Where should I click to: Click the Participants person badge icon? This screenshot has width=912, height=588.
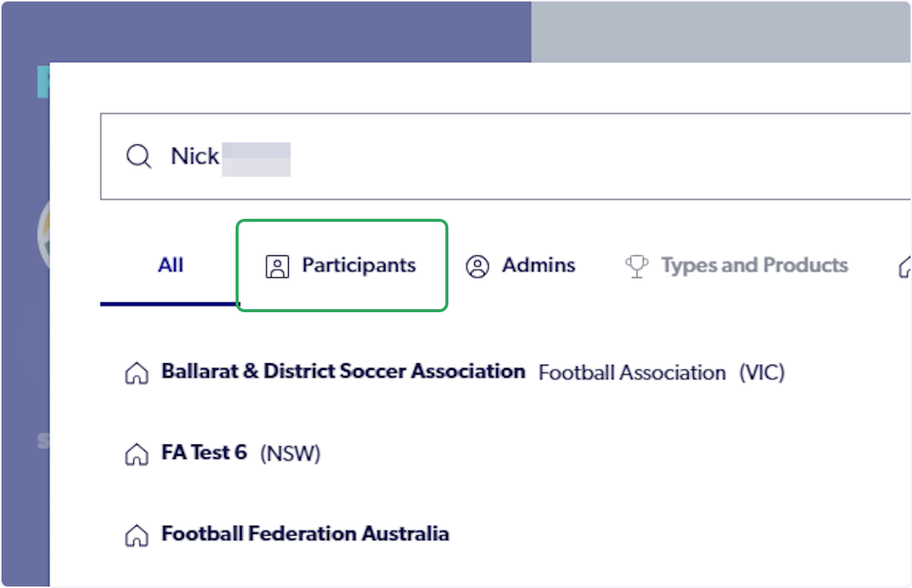[x=277, y=267]
